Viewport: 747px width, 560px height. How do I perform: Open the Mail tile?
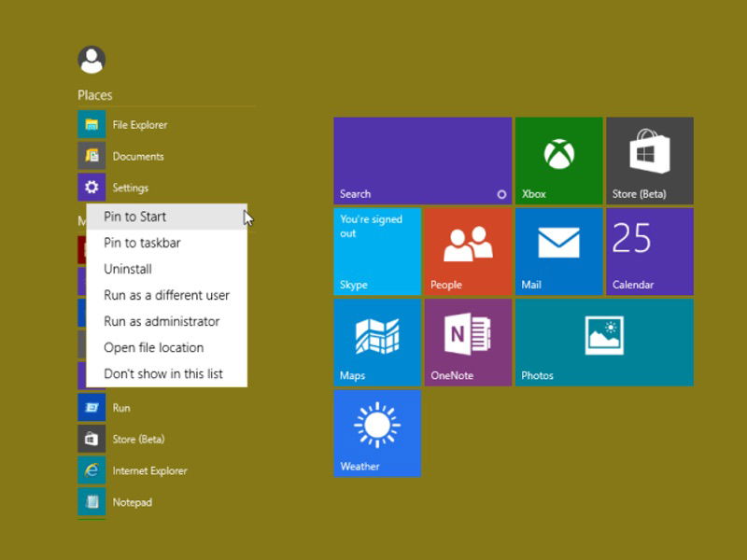coord(558,252)
